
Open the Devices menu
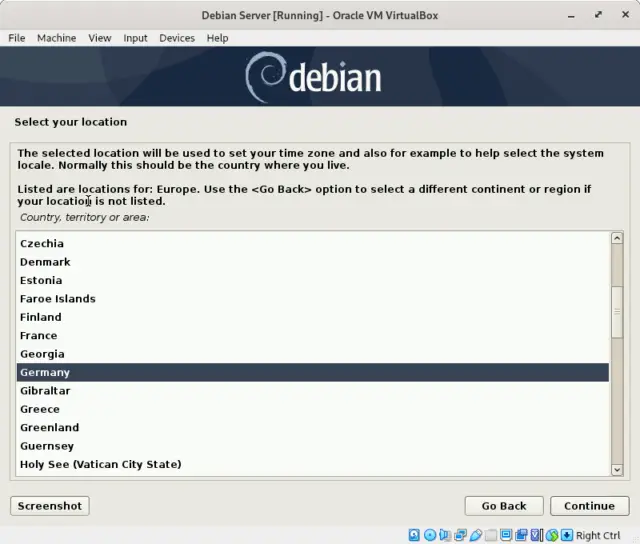point(177,38)
